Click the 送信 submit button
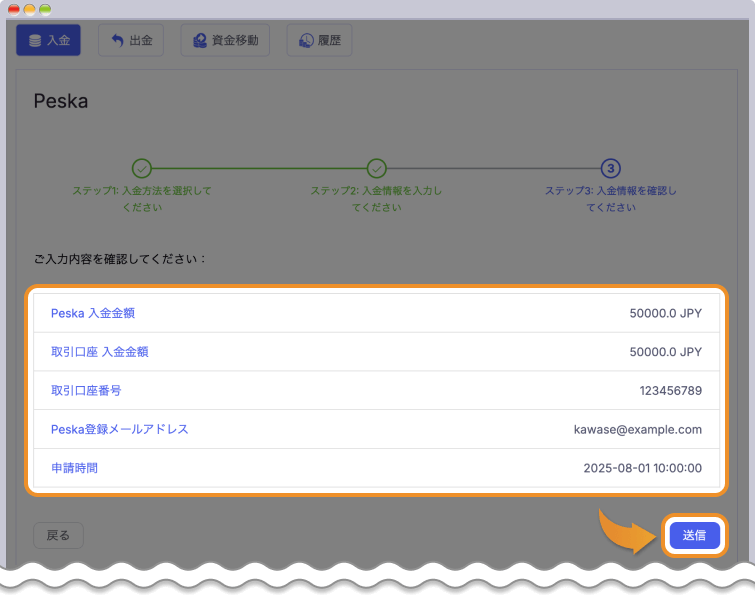The height and width of the screenshot is (598, 755). click(694, 535)
